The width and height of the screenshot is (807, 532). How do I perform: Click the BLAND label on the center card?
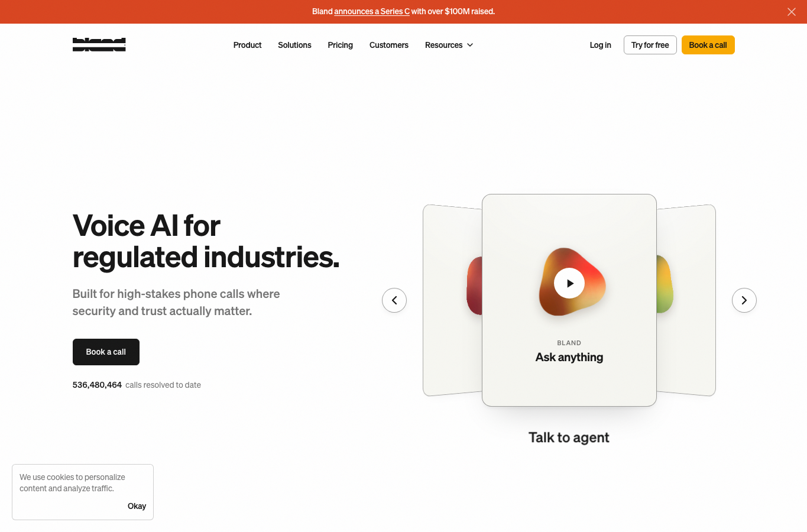[569, 343]
